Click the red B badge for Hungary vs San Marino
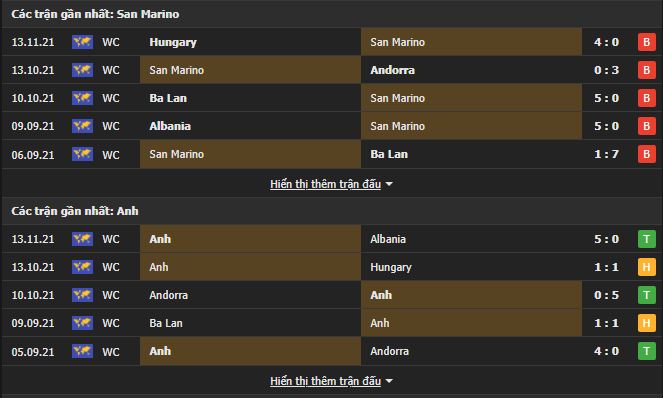Image resolution: width=663 pixels, height=398 pixels. pyautogui.click(x=647, y=42)
